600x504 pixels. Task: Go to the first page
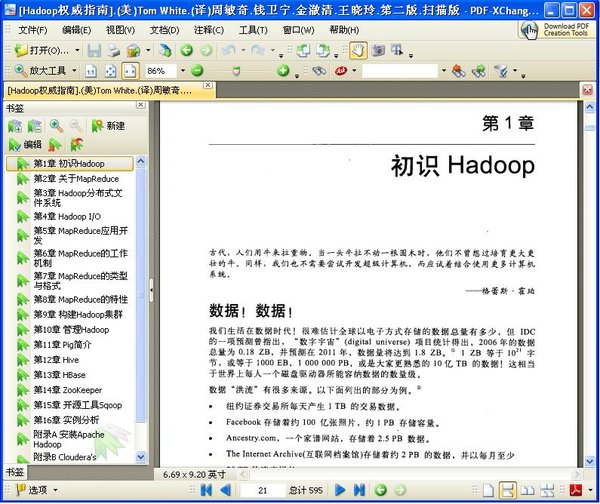pyautogui.click(x=207, y=490)
